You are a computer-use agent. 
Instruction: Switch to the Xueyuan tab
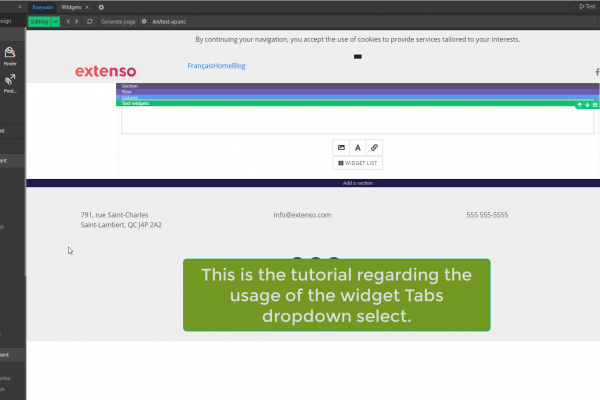pyautogui.click(x=41, y=6)
